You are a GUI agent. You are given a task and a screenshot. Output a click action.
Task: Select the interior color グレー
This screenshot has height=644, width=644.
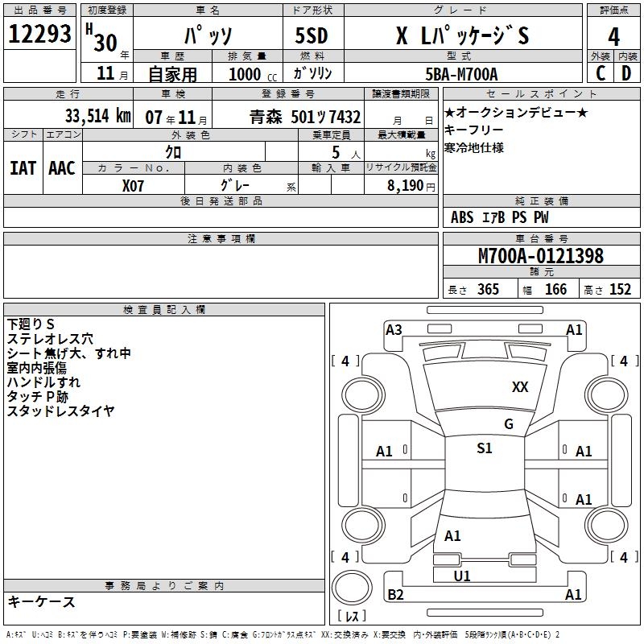(235, 185)
